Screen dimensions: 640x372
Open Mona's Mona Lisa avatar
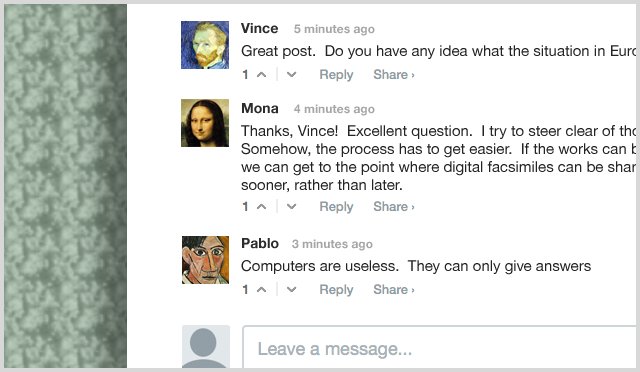[205, 123]
